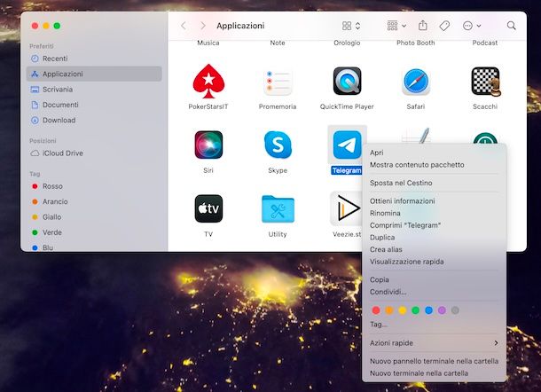Click the Photo Booth app label

tap(415, 43)
